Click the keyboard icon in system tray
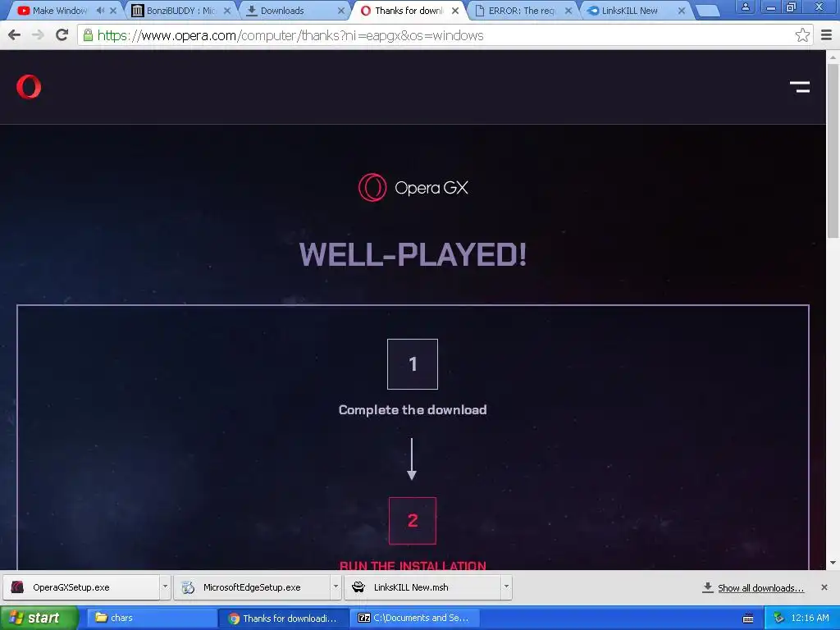 748,619
